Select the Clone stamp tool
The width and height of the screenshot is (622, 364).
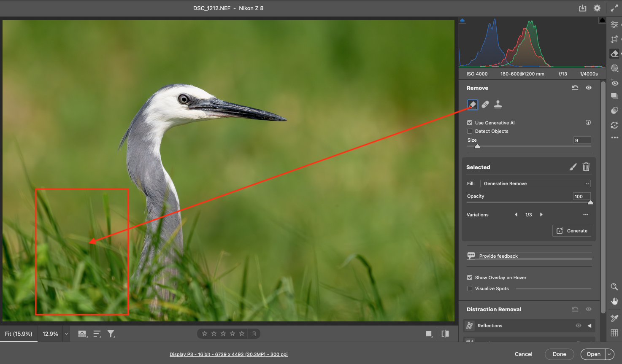coord(498,104)
